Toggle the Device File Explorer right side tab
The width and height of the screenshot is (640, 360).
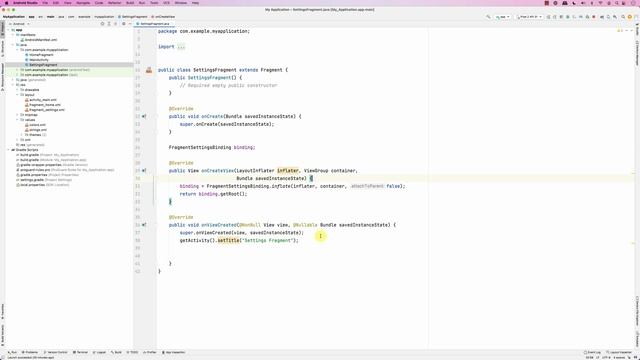coord(637,310)
